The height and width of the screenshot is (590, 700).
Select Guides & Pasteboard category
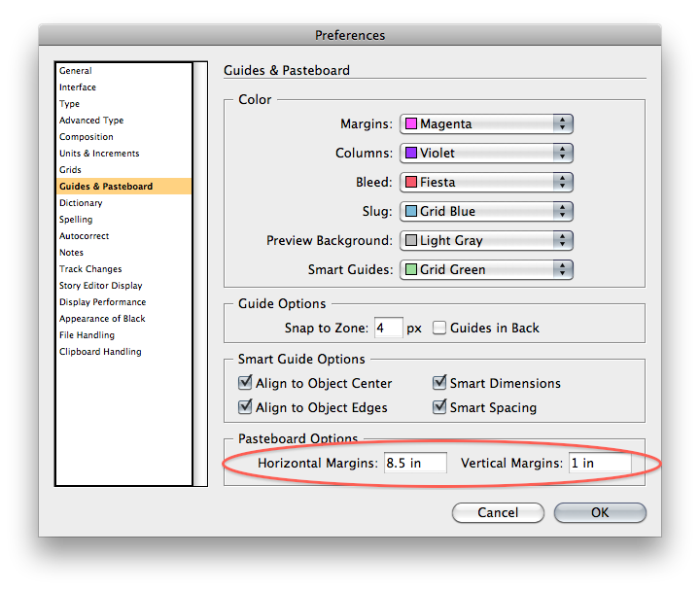pyautogui.click(x=124, y=186)
